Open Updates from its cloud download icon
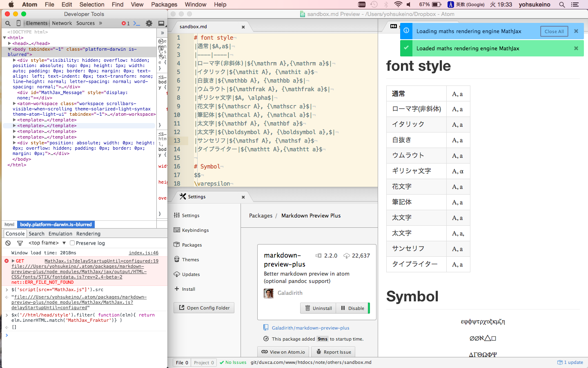The height and width of the screenshot is (368, 588). click(177, 274)
